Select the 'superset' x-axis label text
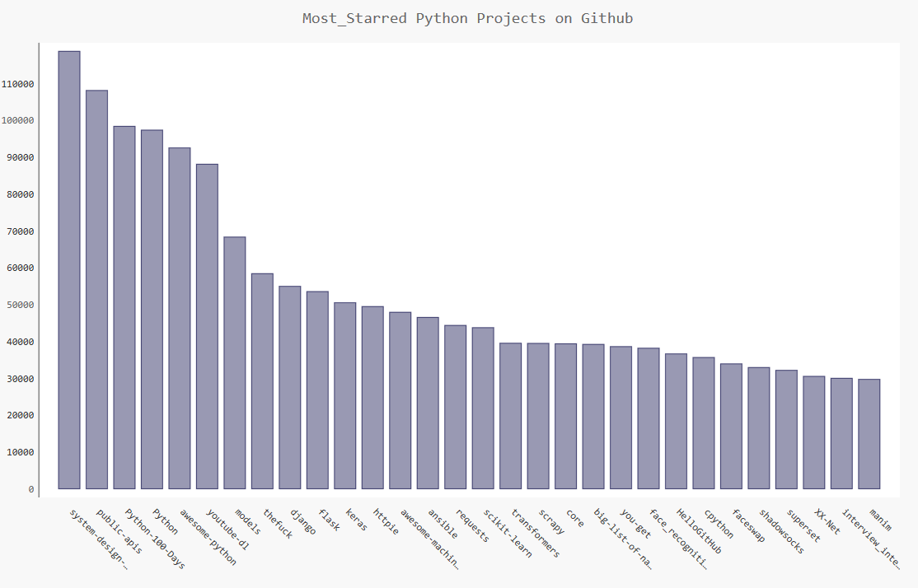Screen dimensions: 918x588 [803, 525]
